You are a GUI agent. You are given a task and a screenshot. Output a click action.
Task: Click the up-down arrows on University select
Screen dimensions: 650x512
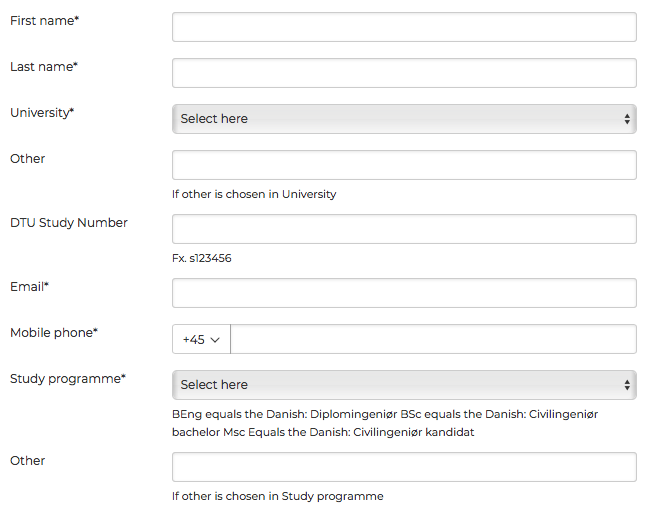(627, 119)
